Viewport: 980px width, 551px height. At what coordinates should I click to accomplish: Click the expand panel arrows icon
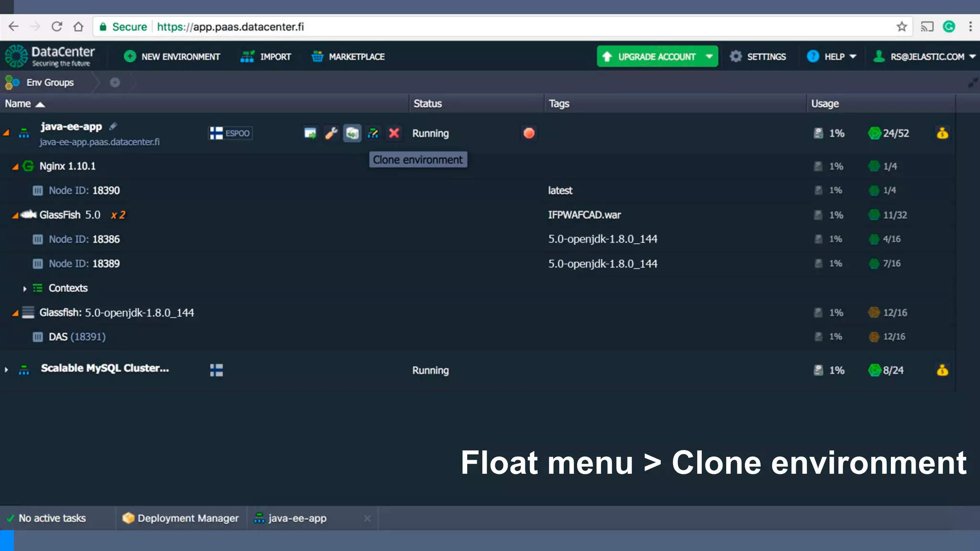[972, 83]
